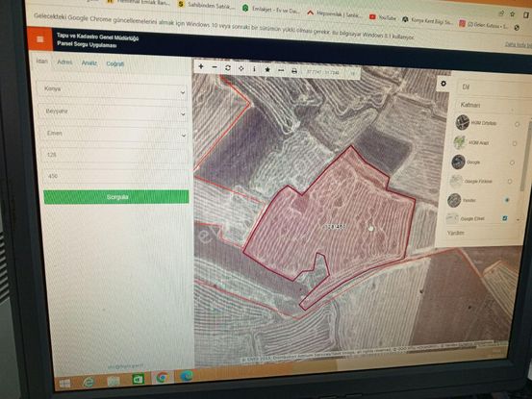The image size is (532, 399).
Task: Click the green Sorgula button
Action: point(116,197)
